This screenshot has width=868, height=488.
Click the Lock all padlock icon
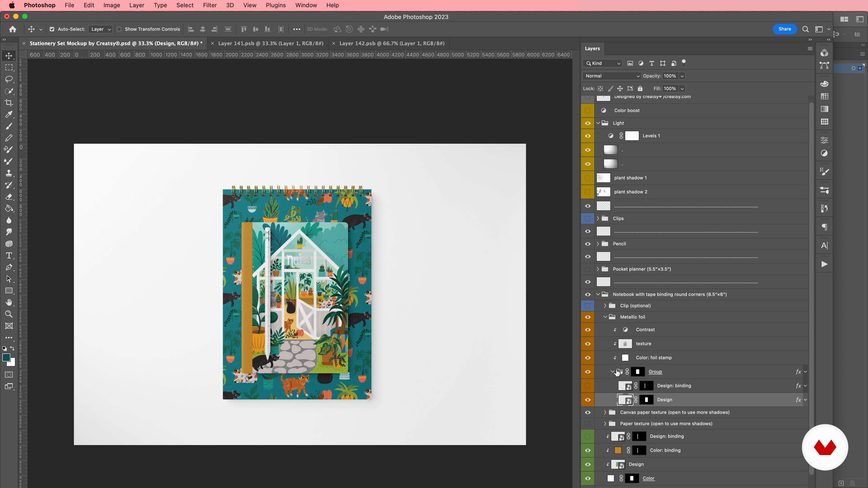pyautogui.click(x=640, y=89)
